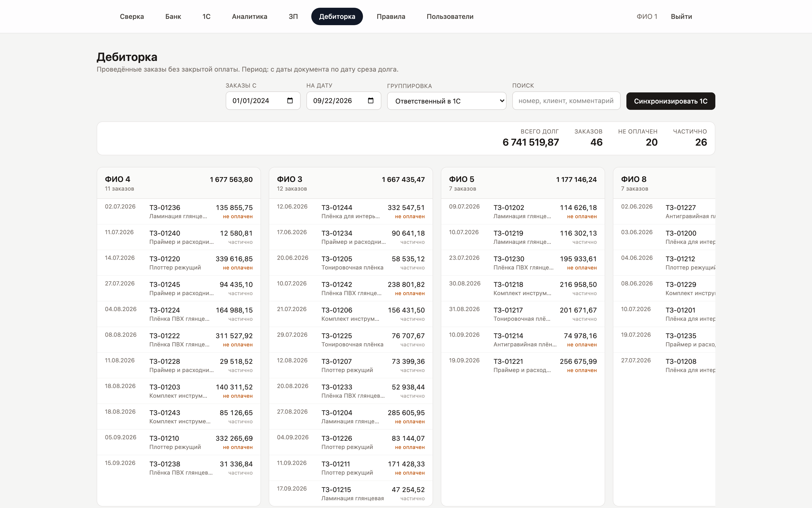Image resolution: width=812 pixels, height=508 pixels.
Task: Switch to the Банк tab
Action: (x=173, y=16)
